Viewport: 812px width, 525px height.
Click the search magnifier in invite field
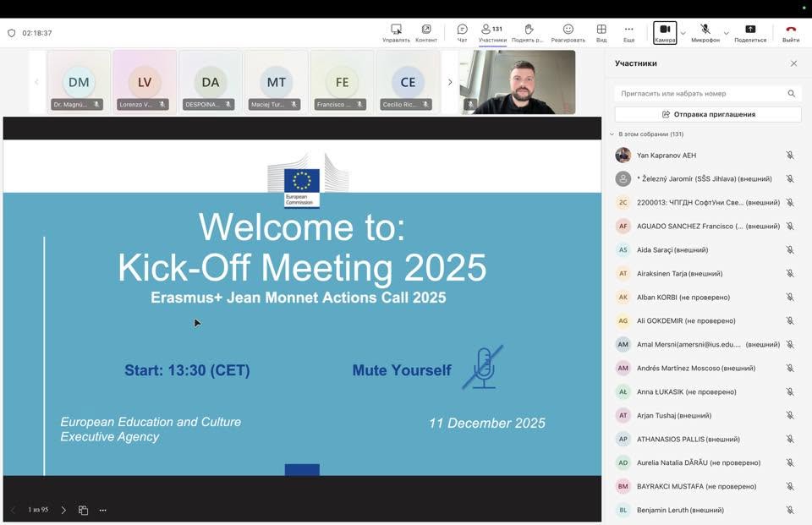[x=792, y=94]
